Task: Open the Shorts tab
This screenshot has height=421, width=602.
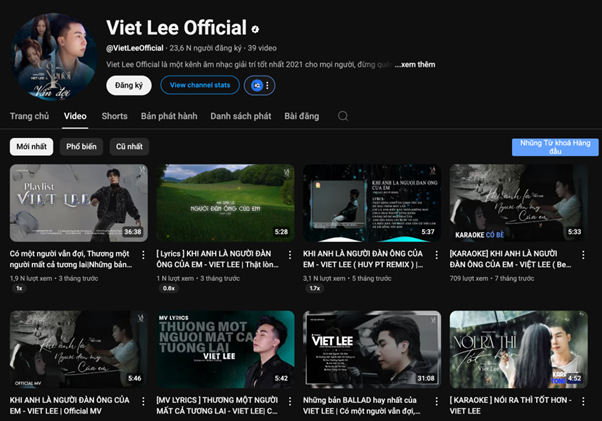Action: pyautogui.click(x=114, y=116)
